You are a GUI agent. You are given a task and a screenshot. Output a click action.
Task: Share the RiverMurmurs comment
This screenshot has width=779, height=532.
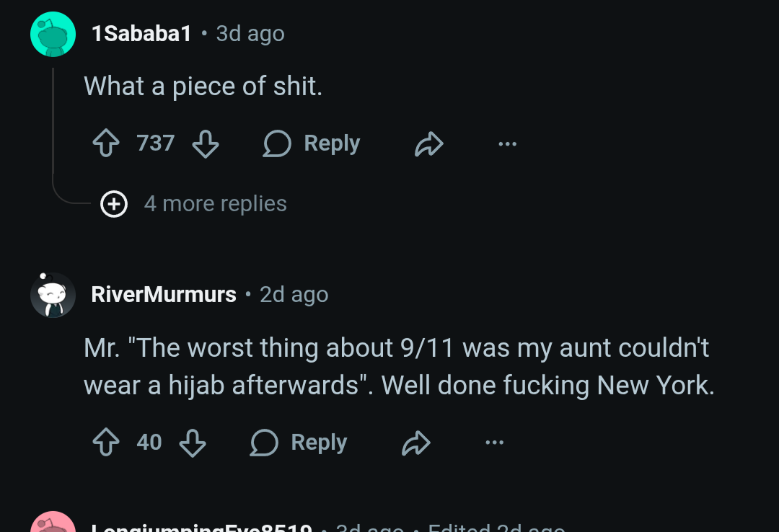pyautogui.click(x=415, y=443)
